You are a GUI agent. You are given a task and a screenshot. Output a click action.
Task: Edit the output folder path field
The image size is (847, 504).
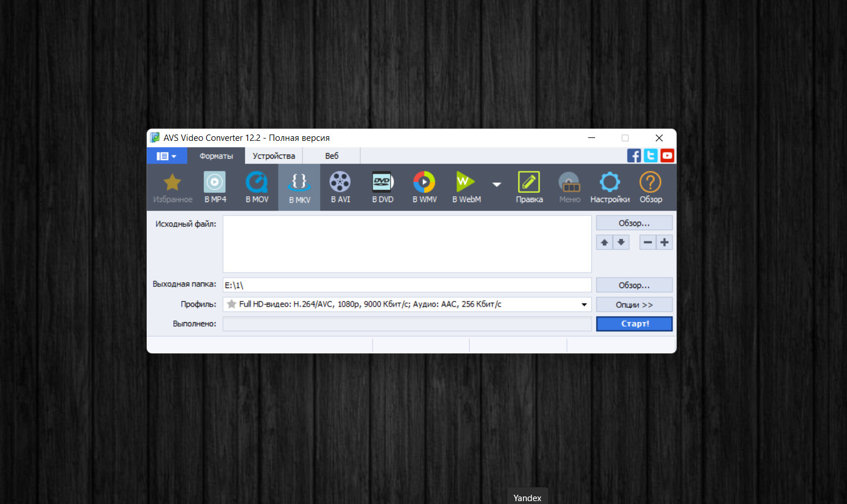coord(407,285)
